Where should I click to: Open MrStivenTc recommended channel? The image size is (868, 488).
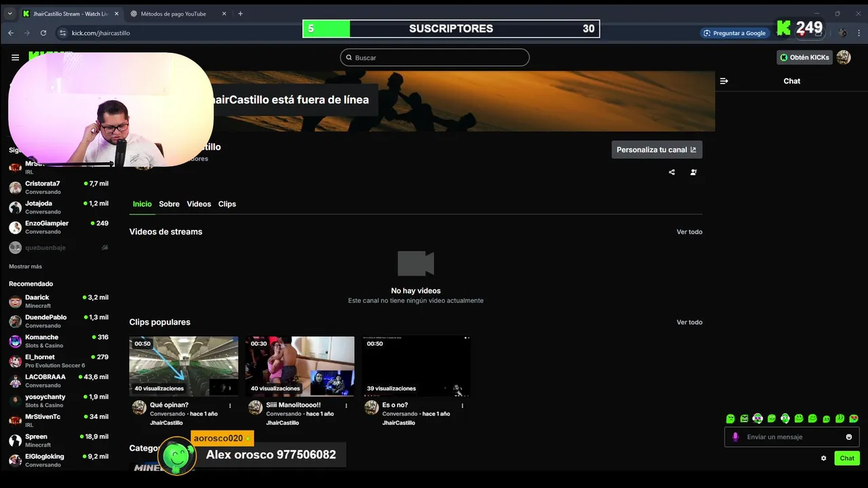[x=59, y=421]
